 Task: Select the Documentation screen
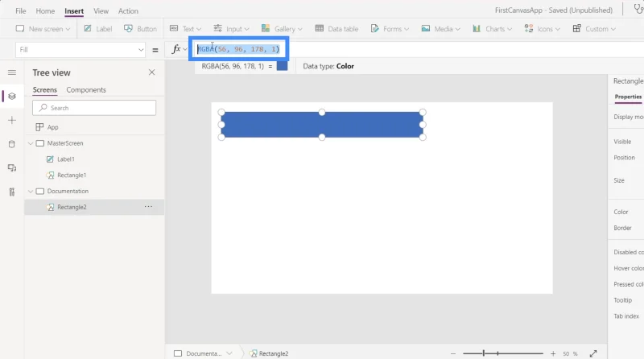(68, 192)
